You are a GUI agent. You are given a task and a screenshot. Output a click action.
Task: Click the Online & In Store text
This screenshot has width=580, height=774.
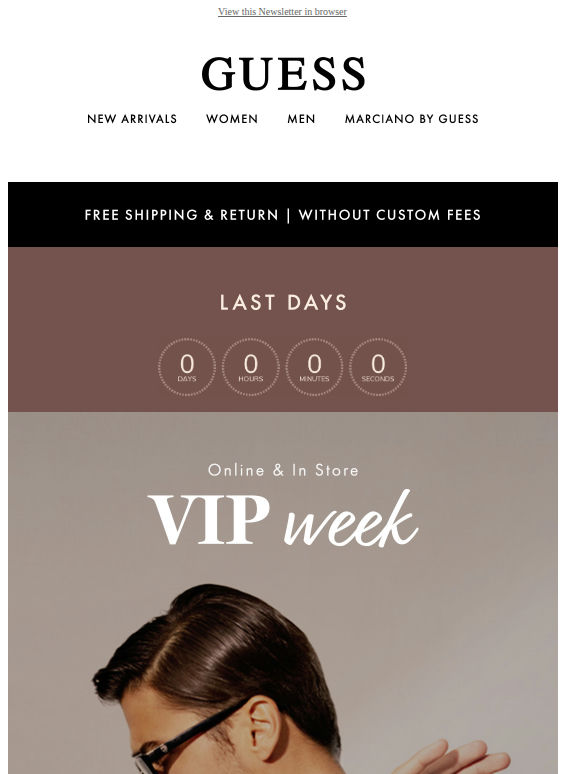[x=283, y=470]
